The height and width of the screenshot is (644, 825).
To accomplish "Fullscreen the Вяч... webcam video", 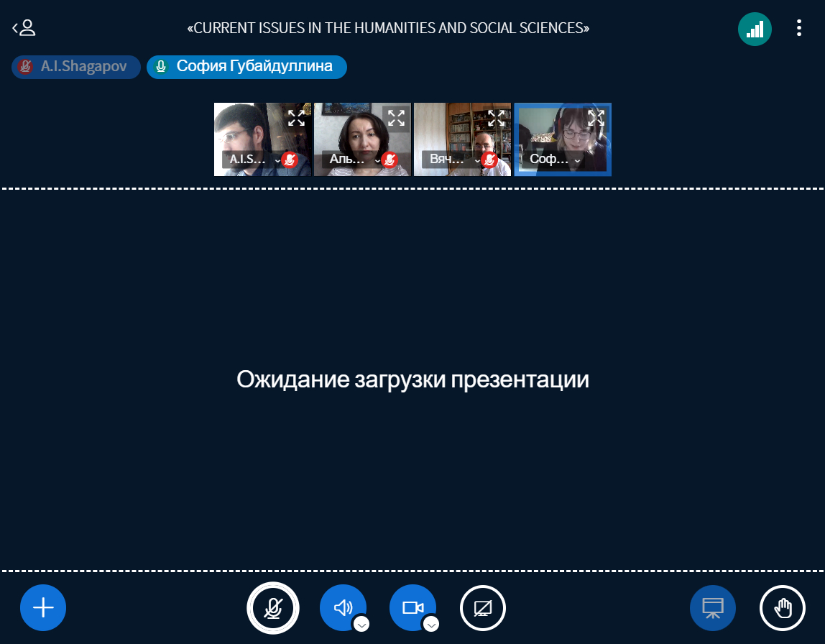I will [x=496, y=118].
